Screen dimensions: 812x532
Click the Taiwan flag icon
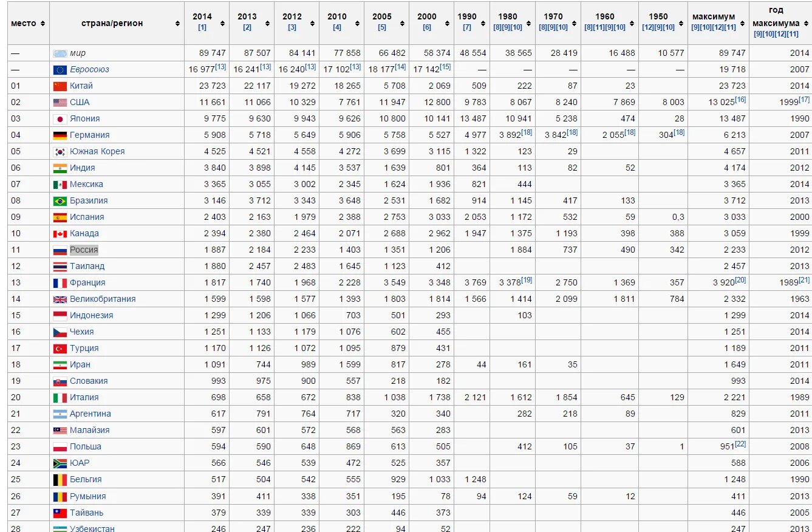(60, 513)
